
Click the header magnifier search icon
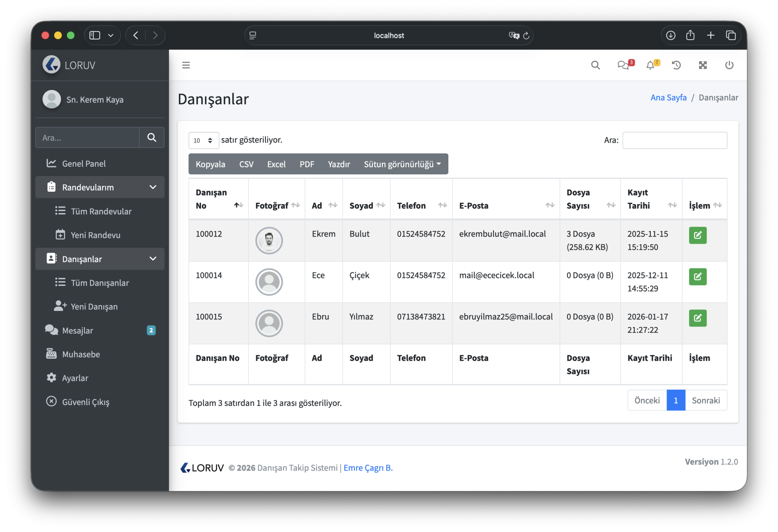(595, 65)
